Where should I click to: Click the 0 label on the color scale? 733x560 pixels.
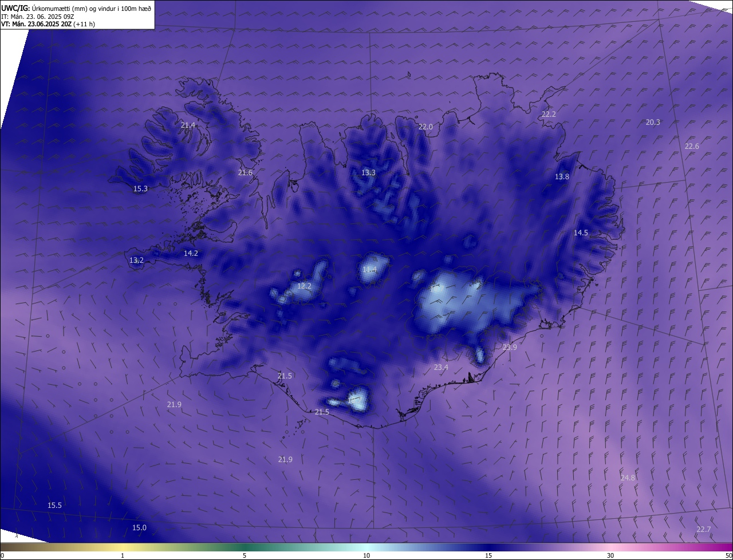tap(2, 555)
